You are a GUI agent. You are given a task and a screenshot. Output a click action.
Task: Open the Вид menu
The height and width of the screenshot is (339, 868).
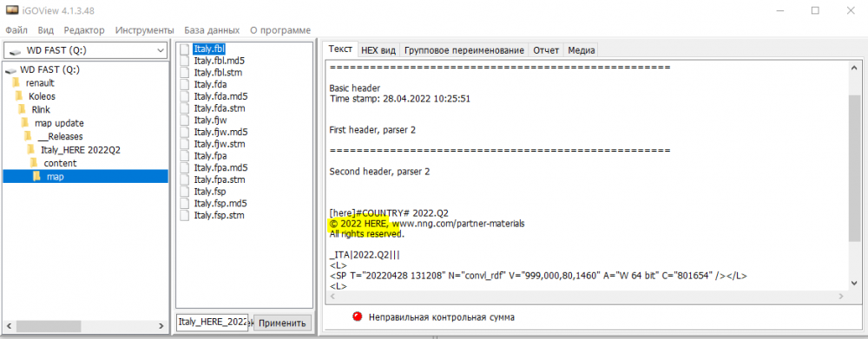46,29
